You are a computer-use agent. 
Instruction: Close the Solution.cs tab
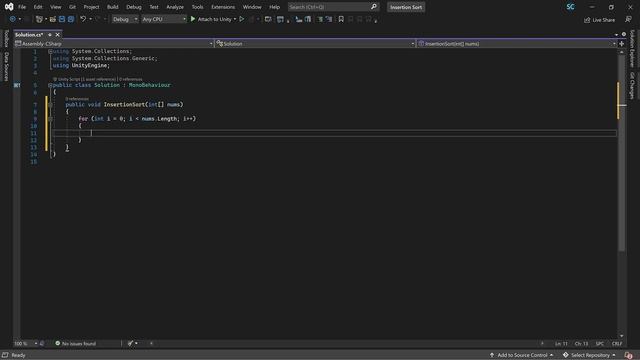[58, 35]
